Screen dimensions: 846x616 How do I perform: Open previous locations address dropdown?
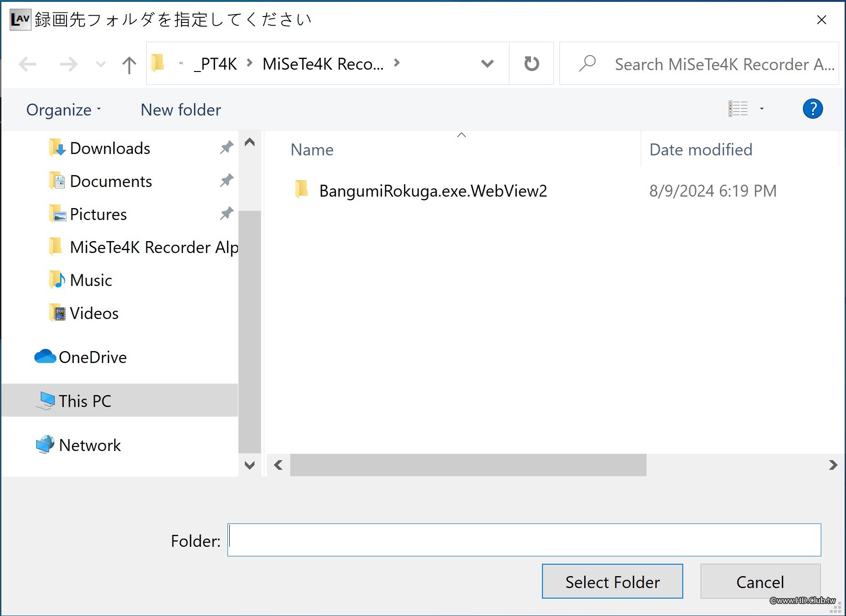(x=487, y=64)
